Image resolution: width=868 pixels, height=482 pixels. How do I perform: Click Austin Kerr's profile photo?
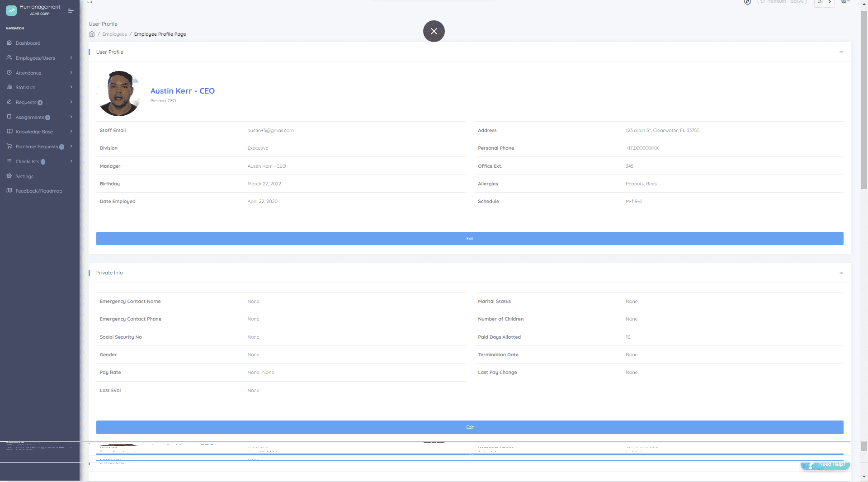tap(119, 94)
